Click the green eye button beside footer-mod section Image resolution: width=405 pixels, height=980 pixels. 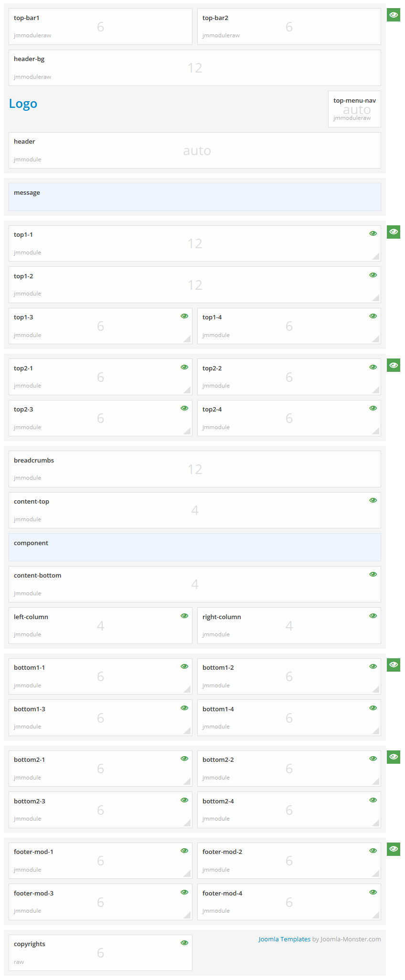tap(393, 849)
